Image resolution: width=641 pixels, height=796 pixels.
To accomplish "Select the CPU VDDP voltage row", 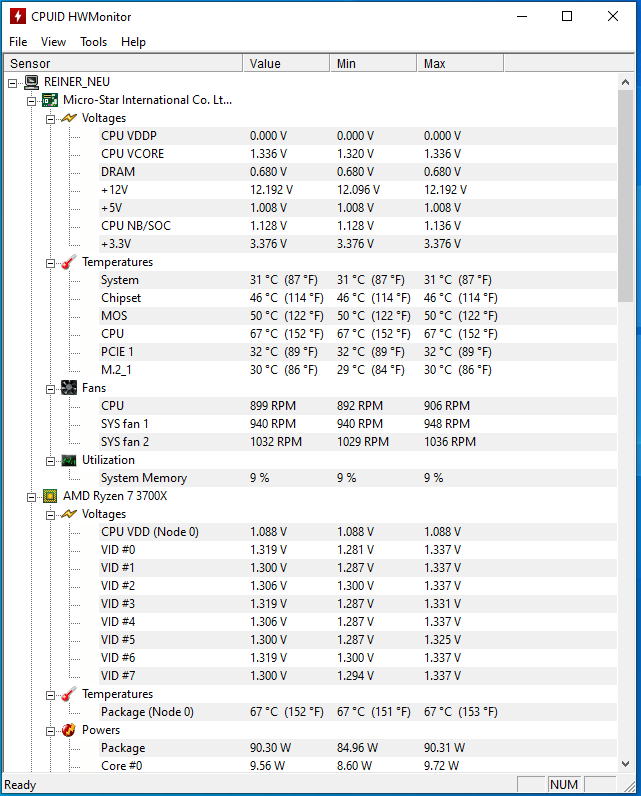I will (x=358, y=136).
